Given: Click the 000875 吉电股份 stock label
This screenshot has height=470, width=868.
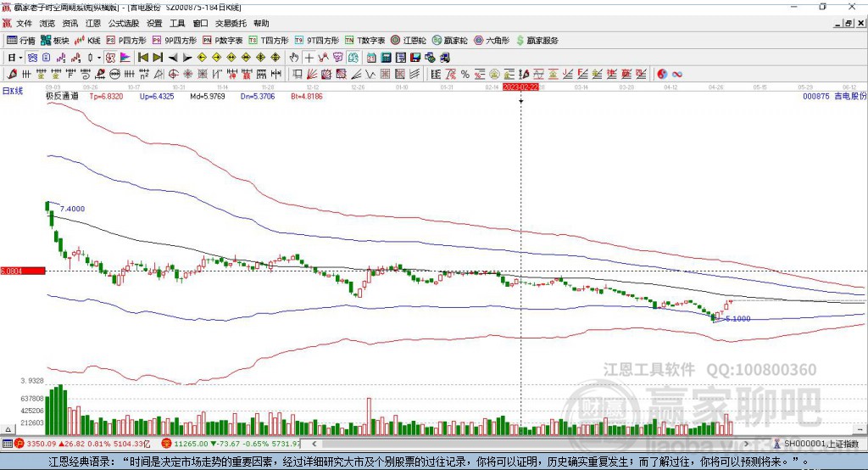Looking at the screenshot, I should (x=835, y=96).
